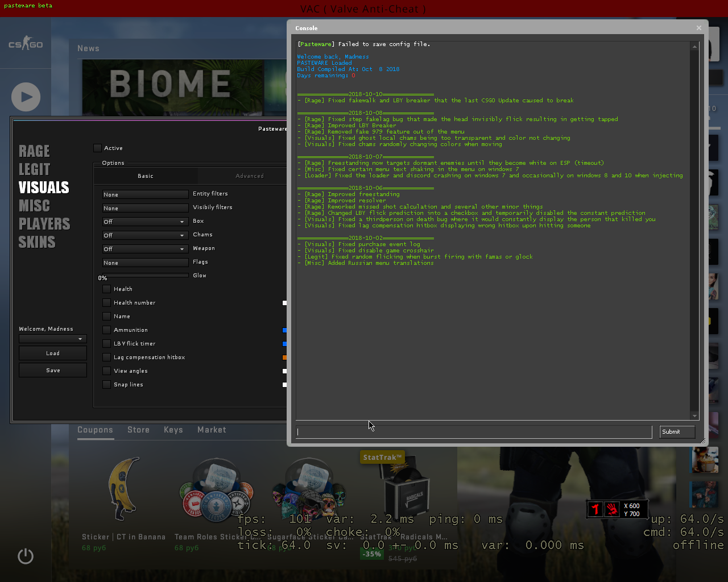Screen dimensions: 728x582
Task: Click the 'Build Compiled At: Oct 8 2018' line
Action: tap(348, 69)
